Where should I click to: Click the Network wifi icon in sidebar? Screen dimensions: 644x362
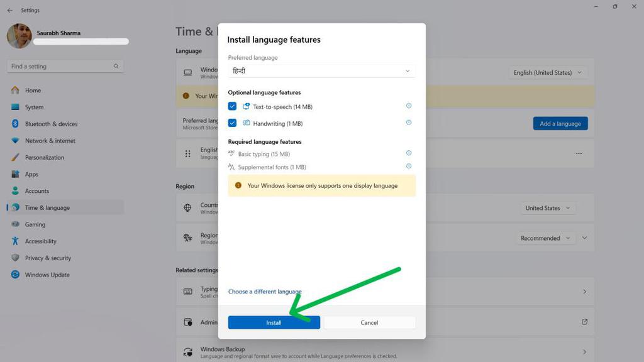(x=15, y=140)
